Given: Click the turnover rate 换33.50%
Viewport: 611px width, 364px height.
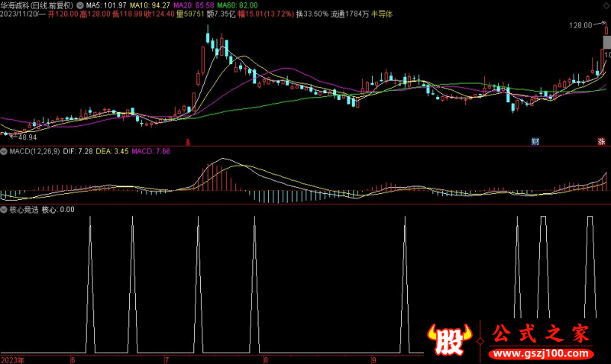Looking at the screenshot, I should [312, 14].
